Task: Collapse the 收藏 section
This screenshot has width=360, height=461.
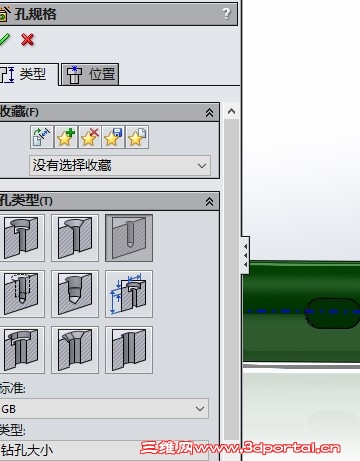Action: point(209,112)
